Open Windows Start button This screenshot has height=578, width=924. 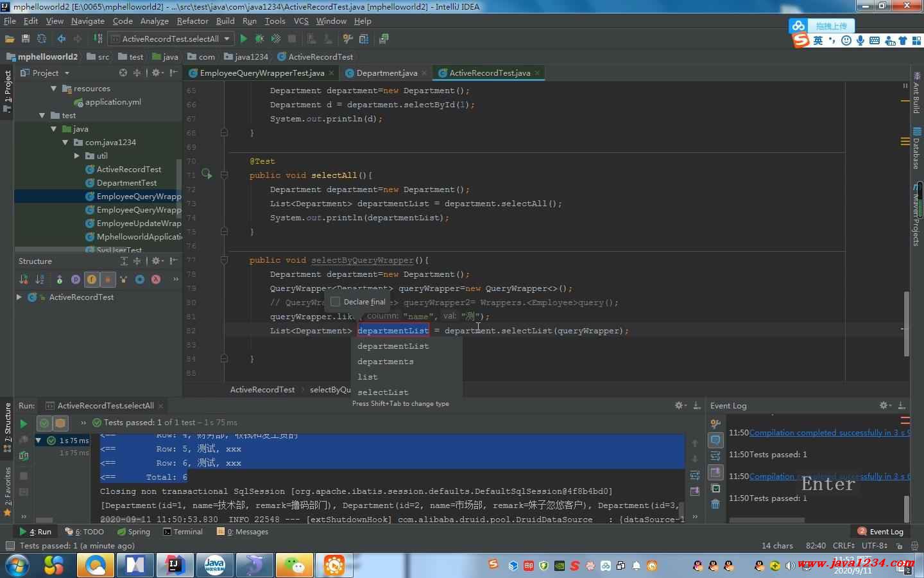pyautogui.click(x=17, y=565)
